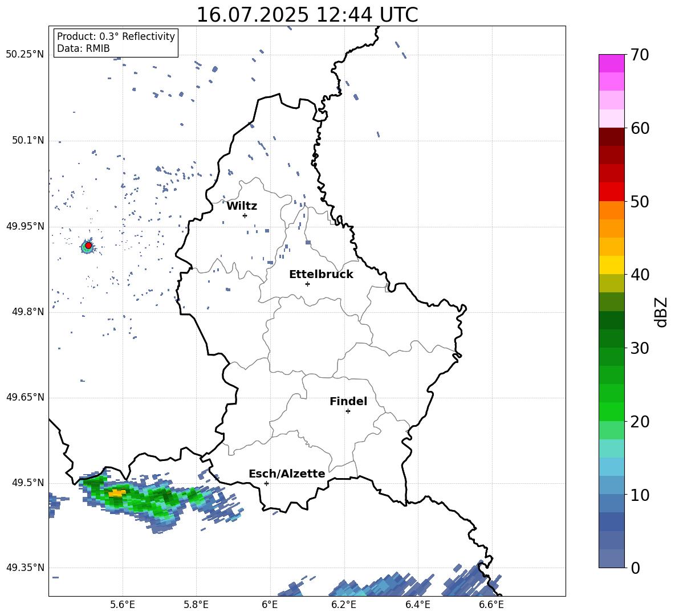Viewport: 675px width, 616px height.
Task: Click the 6.2°E longitude label
Action: point(344,605)
